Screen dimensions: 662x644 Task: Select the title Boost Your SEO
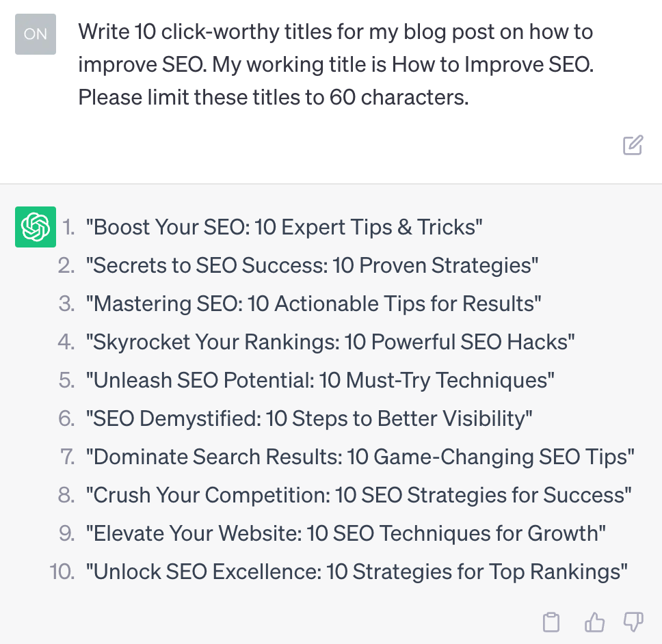284,227
